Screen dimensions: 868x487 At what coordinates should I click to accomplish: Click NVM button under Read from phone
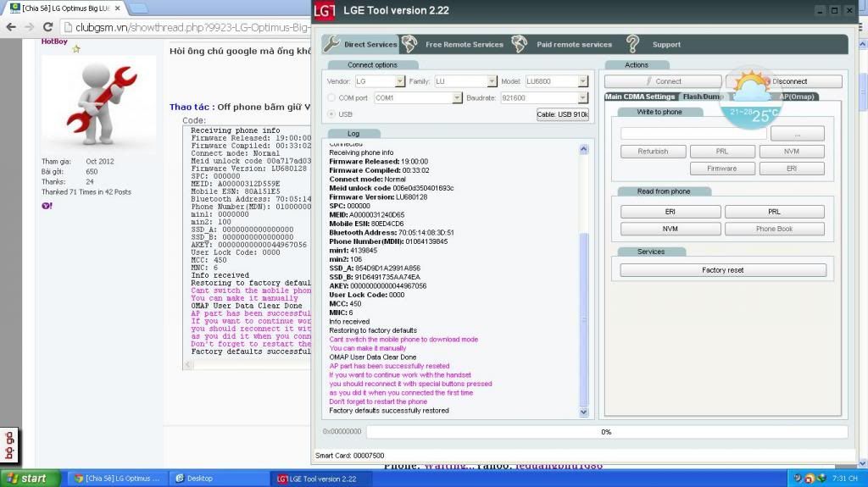[670, 230]
